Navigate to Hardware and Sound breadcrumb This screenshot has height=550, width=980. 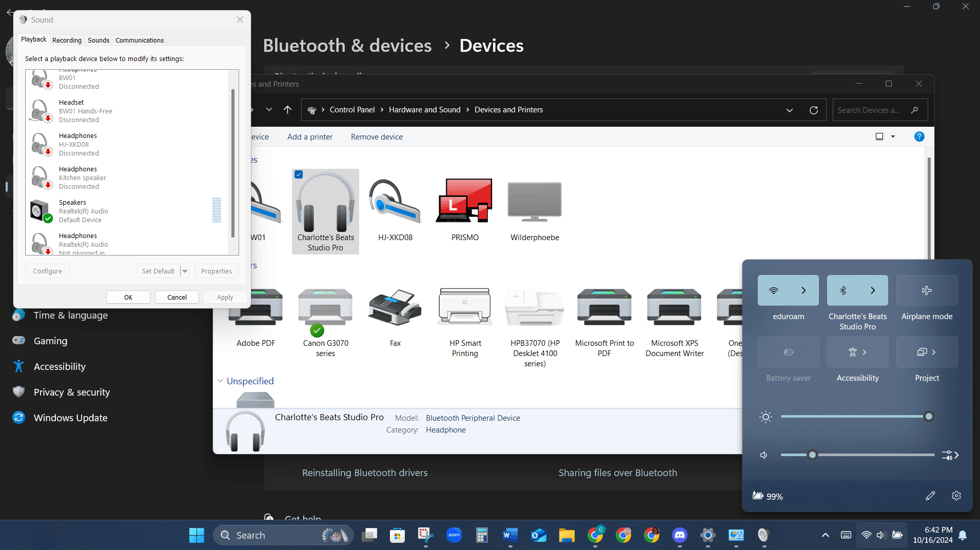coord(424,110)
